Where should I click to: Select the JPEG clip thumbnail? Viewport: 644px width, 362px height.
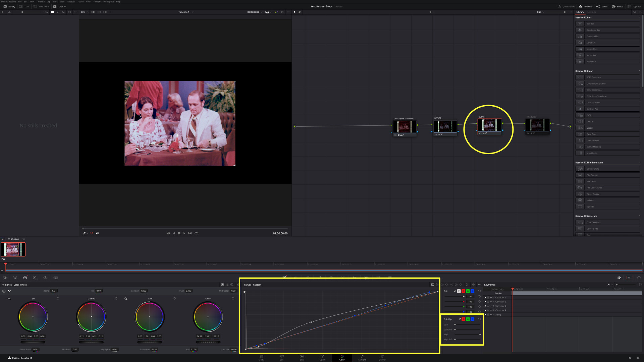[13, 249]
